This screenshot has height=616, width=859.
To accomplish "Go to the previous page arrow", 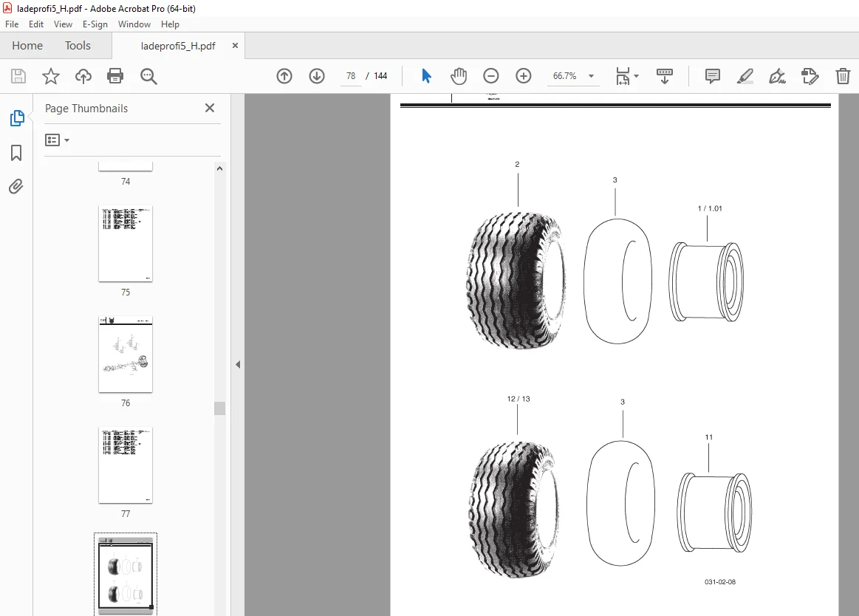I will (x=284, y=76).
